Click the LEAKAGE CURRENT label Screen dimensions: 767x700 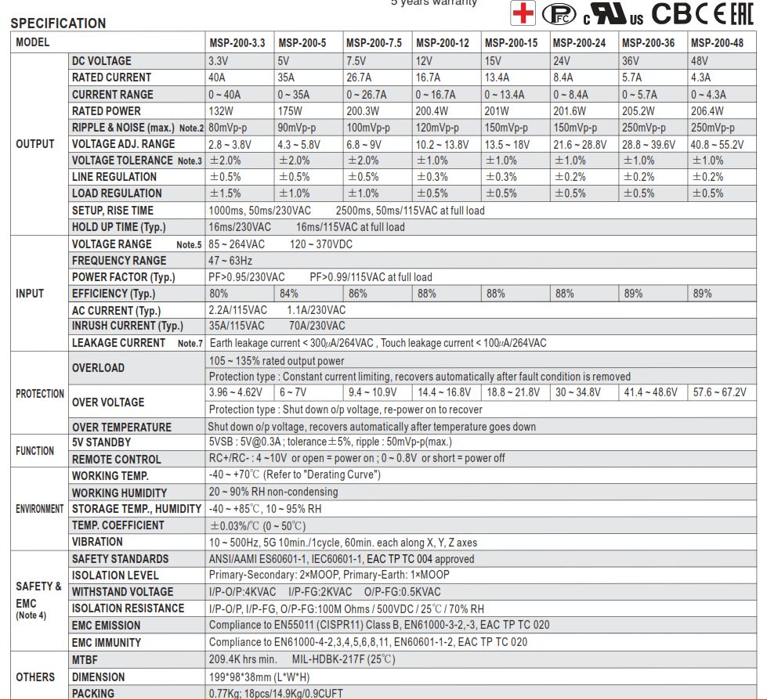tap(118, 343)
